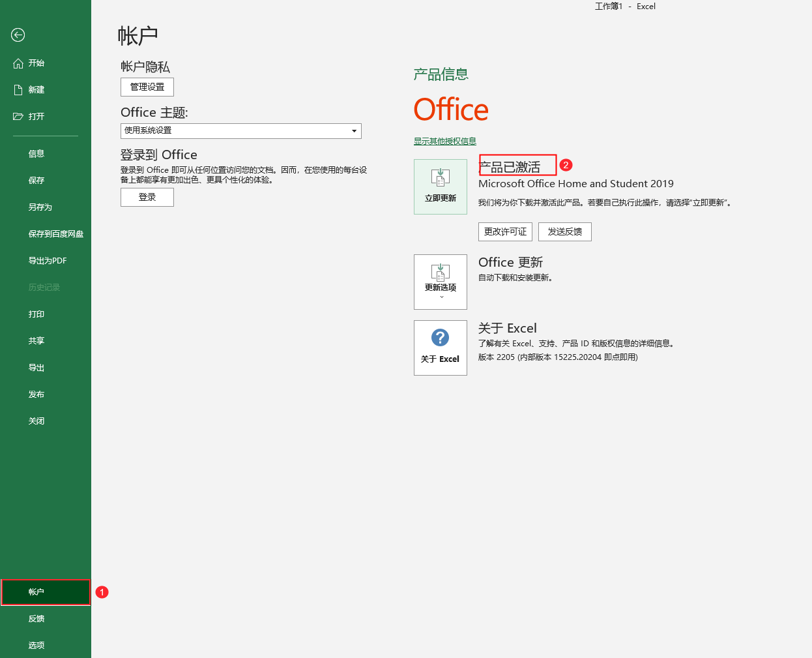Open the 显示其他授权信息 link
This screenshot has height=658, width=812.
click(445, 142)
